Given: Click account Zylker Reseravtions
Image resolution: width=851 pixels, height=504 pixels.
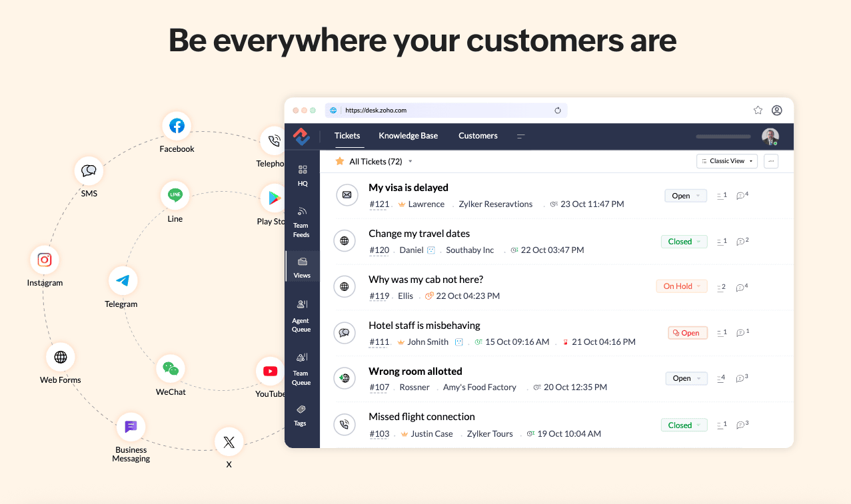Looking at the screenshot, I should point(496,204).
